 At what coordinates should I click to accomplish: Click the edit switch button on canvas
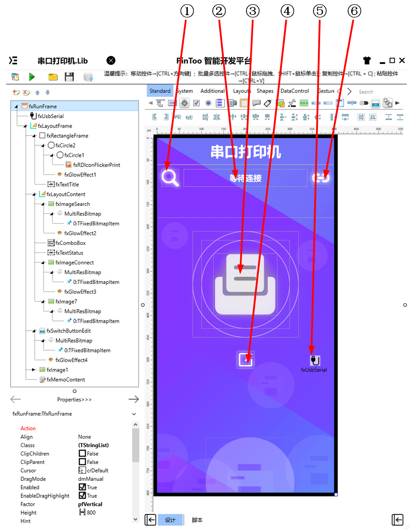(246, 360)
